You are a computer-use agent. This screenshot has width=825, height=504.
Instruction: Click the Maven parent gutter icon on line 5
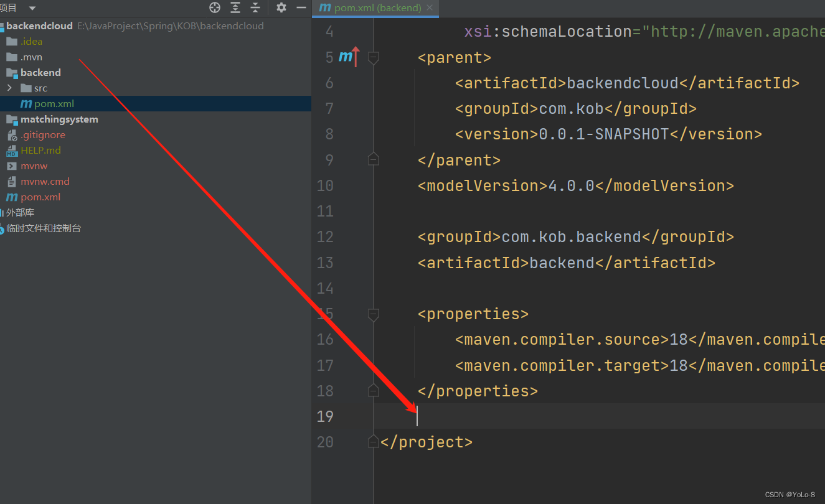(349, 57)
